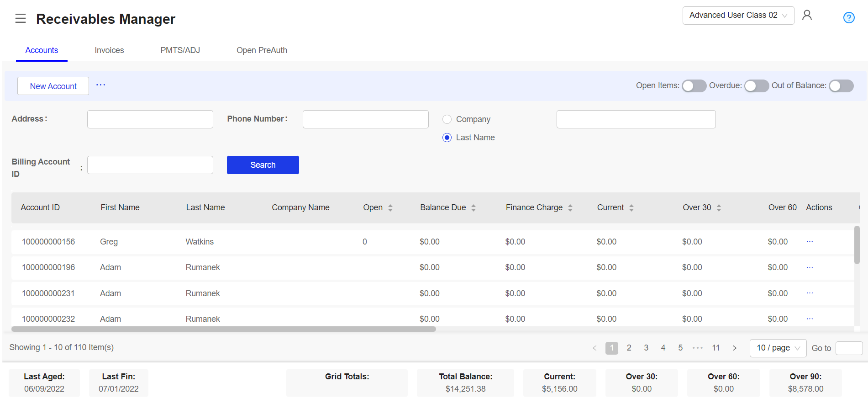This screenshot has height=404, width=868.
Task: Open the hamburger navigation menu
Action: tap(21, 19)
